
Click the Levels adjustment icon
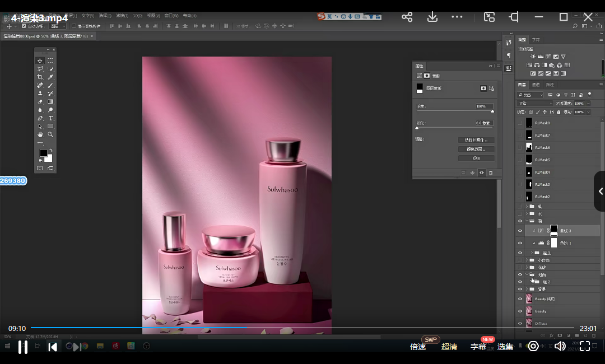(541, 57)
